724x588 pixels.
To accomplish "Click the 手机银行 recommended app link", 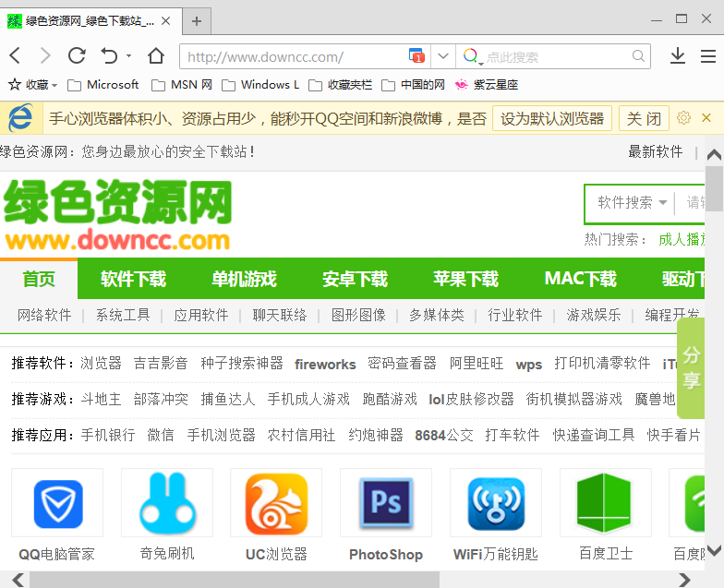I will coord(108,435).
